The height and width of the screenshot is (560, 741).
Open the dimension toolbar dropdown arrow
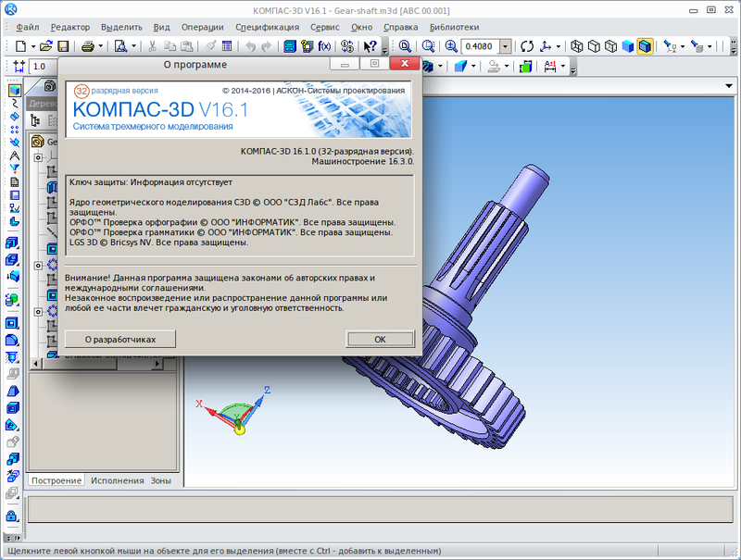pos(563,67)
